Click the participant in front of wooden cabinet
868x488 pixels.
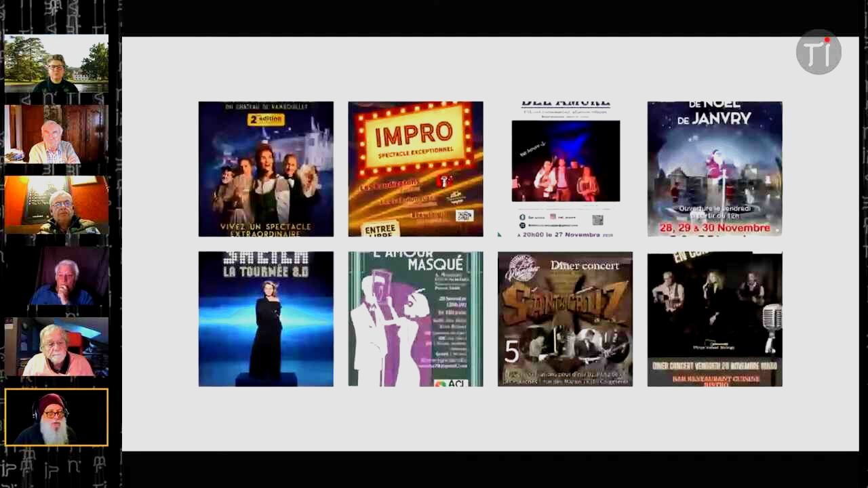56,134
